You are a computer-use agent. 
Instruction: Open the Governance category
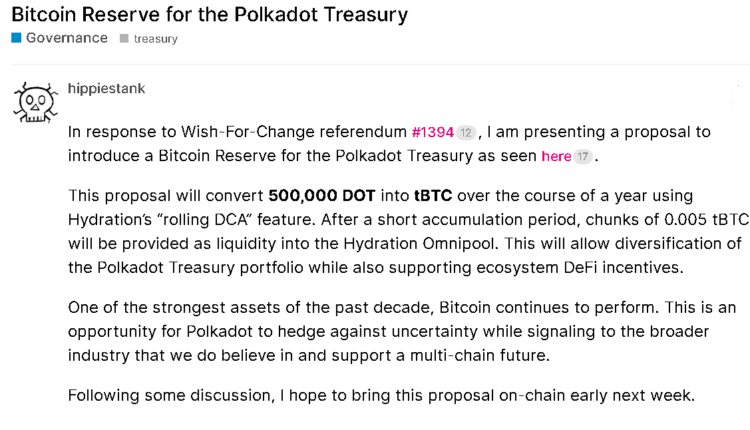coord(66,38)
